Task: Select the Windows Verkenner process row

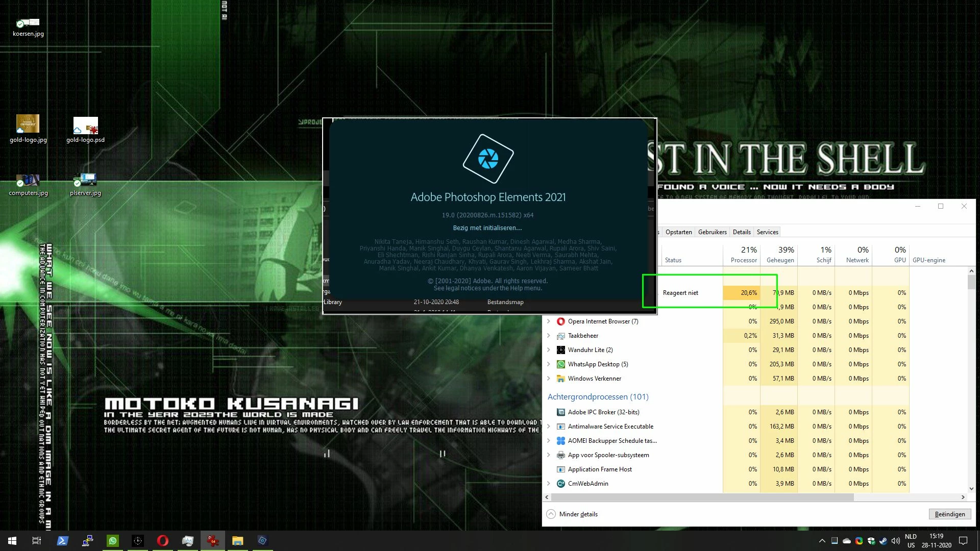Action: [594, 379]
